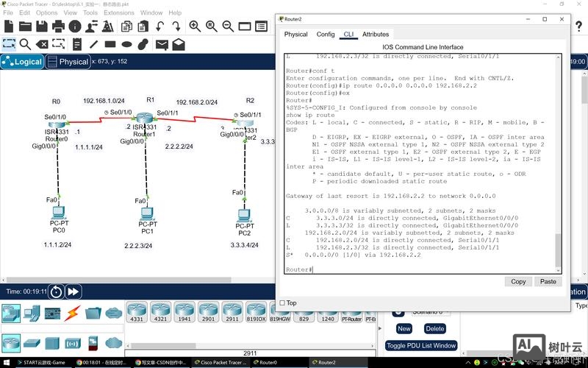The image size is (588, 368).
Task: Open the Extensions menu
Action: [x=119, y=13]
